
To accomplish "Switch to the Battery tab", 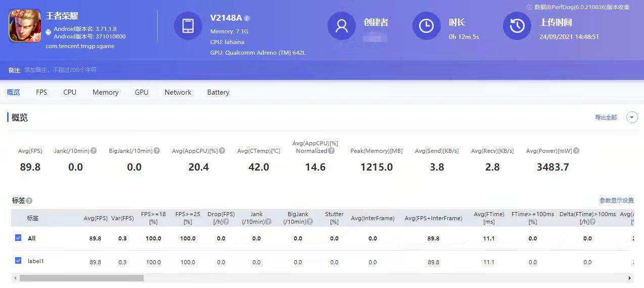I will pyautogui.click(x=218, y=92).
